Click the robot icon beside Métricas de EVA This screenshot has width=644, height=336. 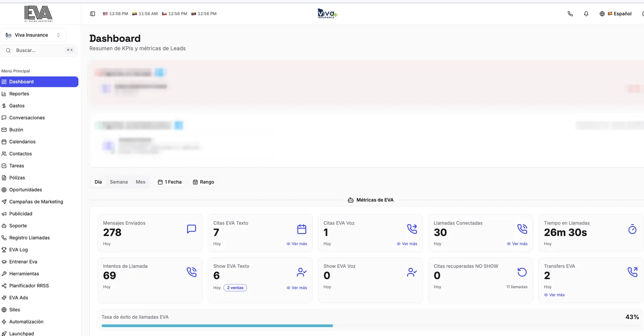351,200
